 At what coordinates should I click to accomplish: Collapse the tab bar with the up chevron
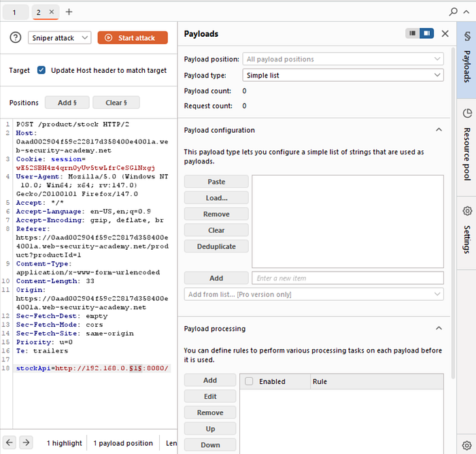point(466,12)
